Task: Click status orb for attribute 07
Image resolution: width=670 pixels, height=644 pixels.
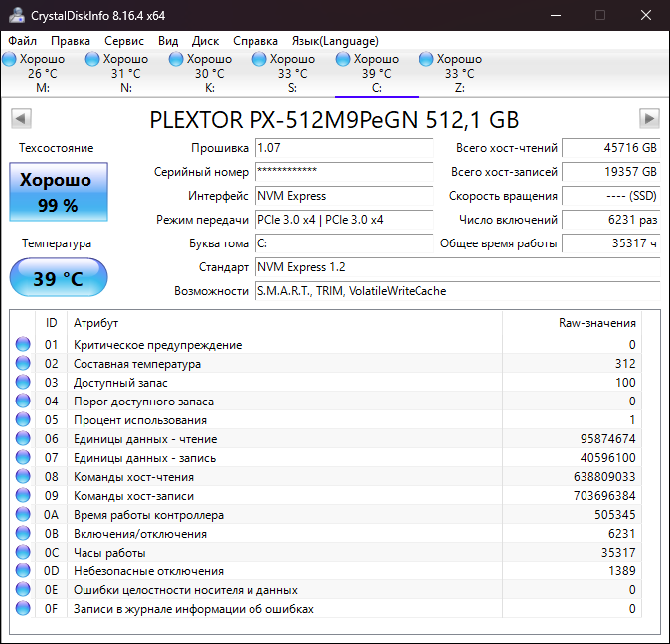Action: coord(23,457)
